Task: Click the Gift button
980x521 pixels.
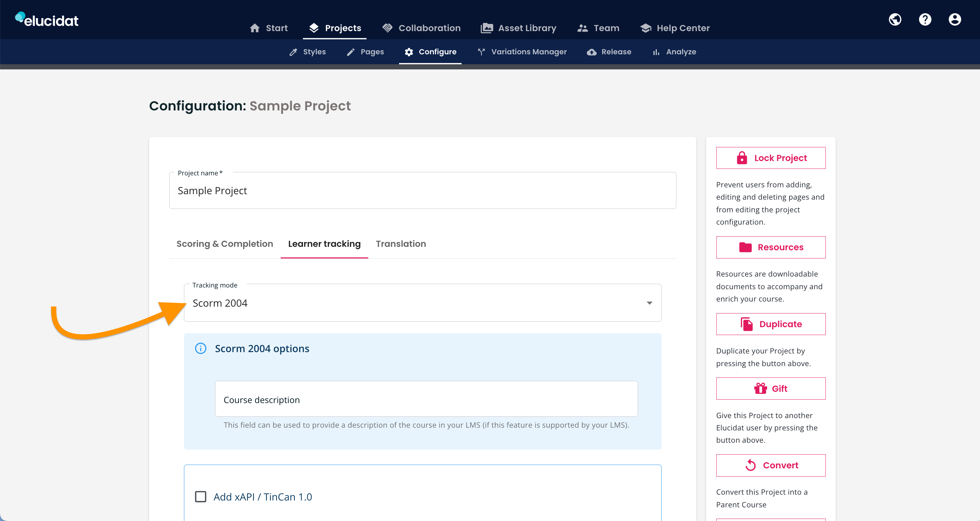Action: [x=771, y=388]
